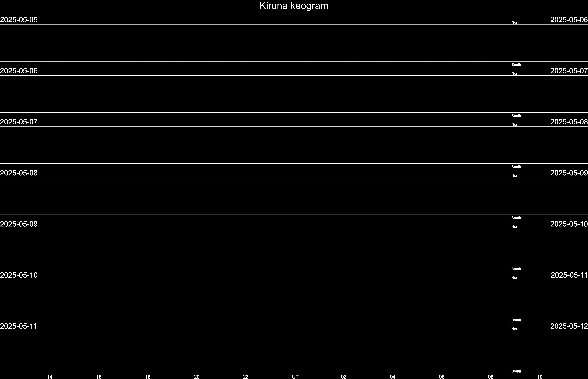The image size is (588, 379).
Task: Select the 2025-05-12 date label on the right
Action: pos(569,326)
